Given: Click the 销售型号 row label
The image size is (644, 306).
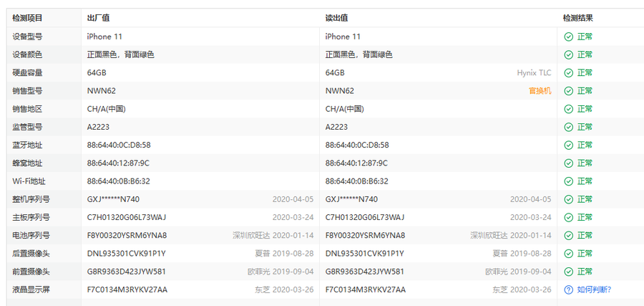Looking at the screenshot, I should [x=27, y=91].
